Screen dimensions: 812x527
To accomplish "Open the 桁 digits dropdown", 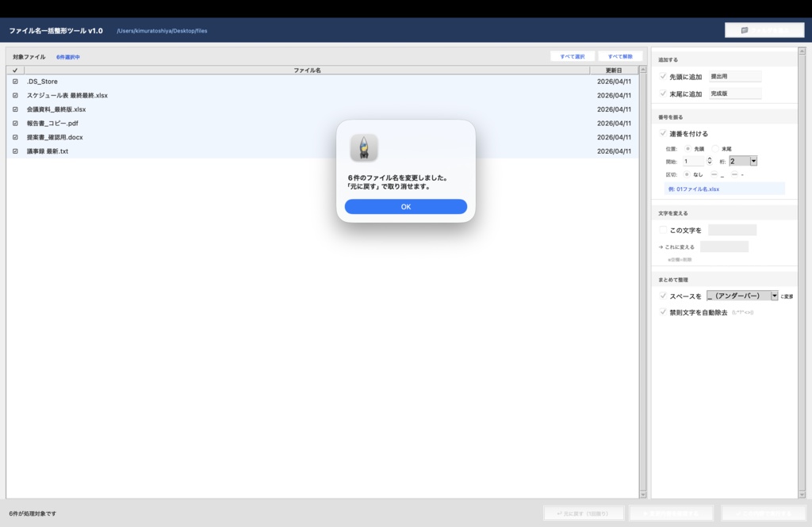I will pyautogui.click(x=741, y=161).
